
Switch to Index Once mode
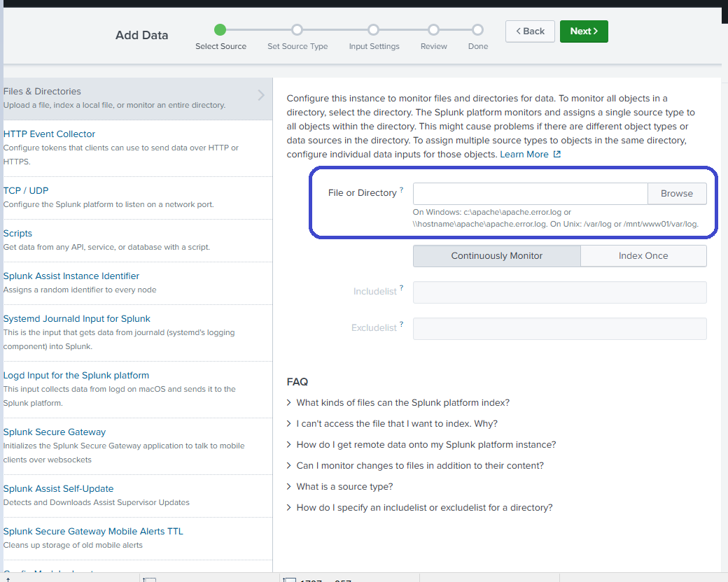point(643,256)
